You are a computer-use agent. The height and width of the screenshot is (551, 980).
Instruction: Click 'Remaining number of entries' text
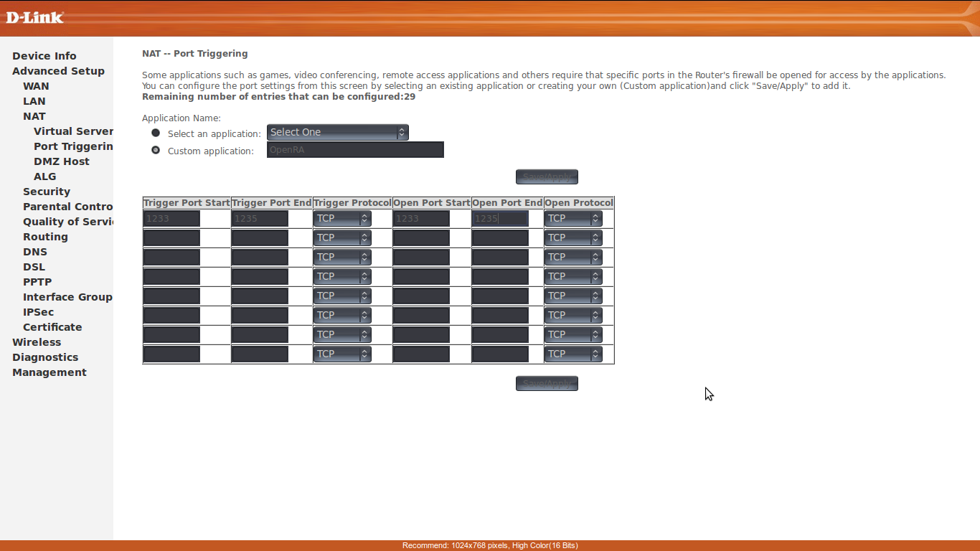tap(278, 97)
